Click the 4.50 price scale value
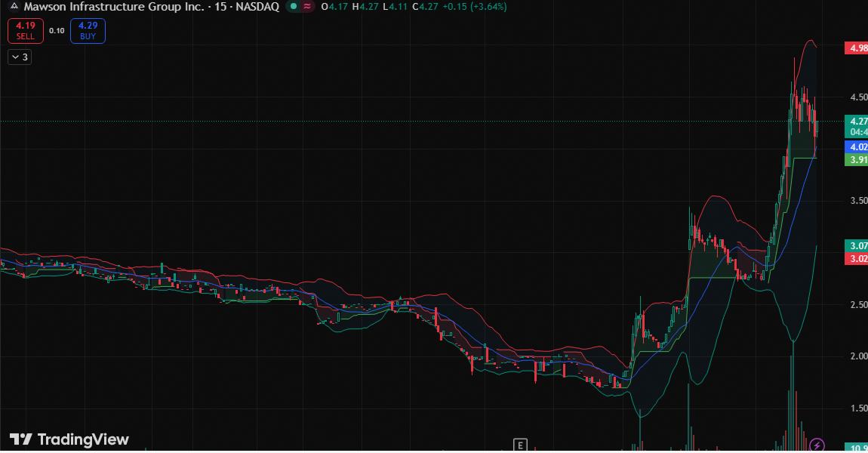 [859, 97]
